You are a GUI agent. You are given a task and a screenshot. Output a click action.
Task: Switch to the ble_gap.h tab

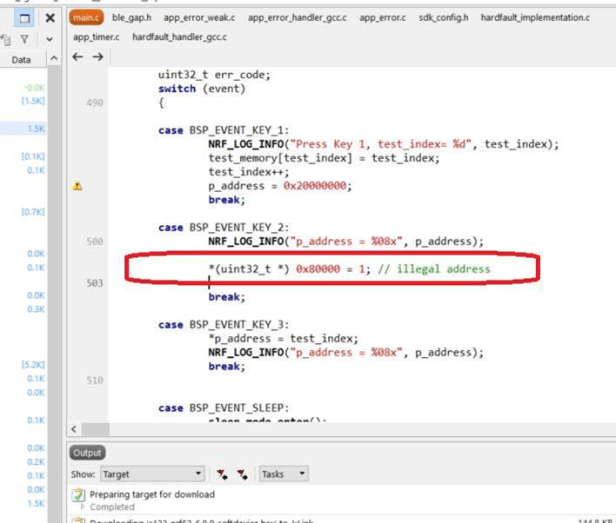131,18
